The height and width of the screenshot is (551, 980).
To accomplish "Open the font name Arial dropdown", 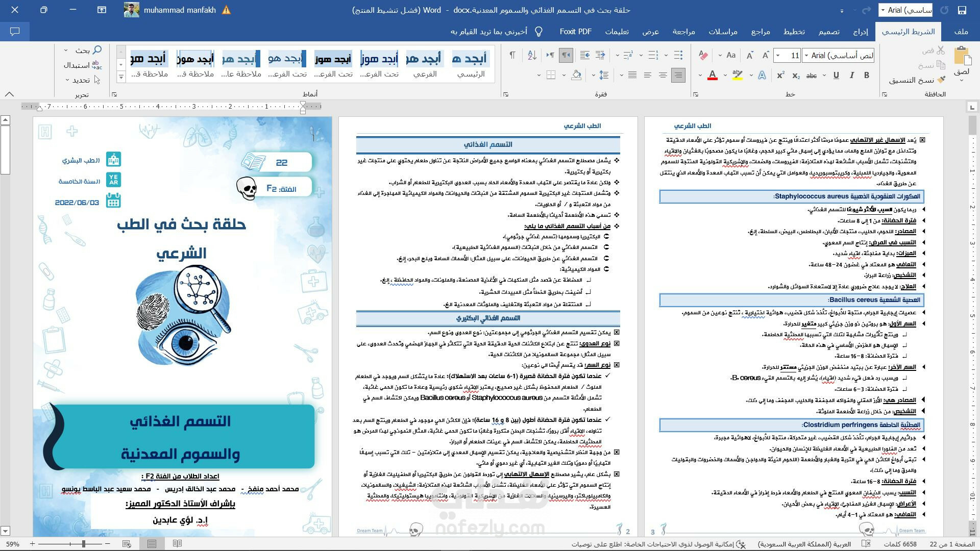I will [x=806, y=56].
